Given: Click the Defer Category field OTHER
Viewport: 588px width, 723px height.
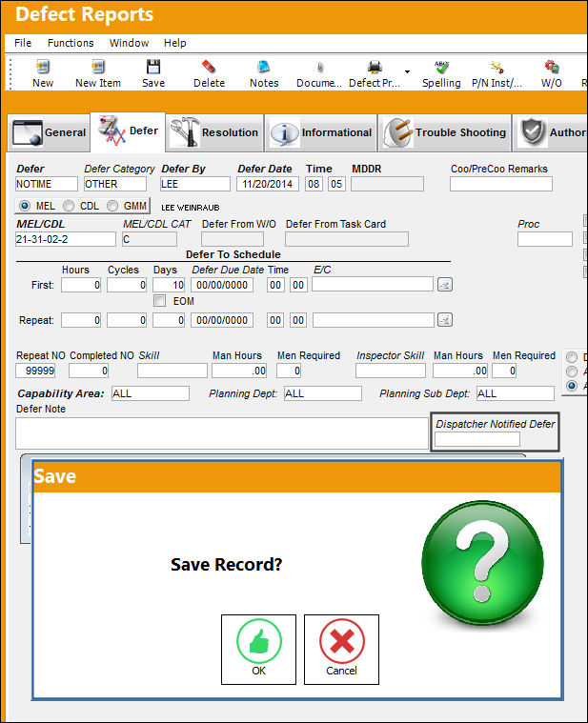Looking at the screenshot, I should click(x=115, y=184).
